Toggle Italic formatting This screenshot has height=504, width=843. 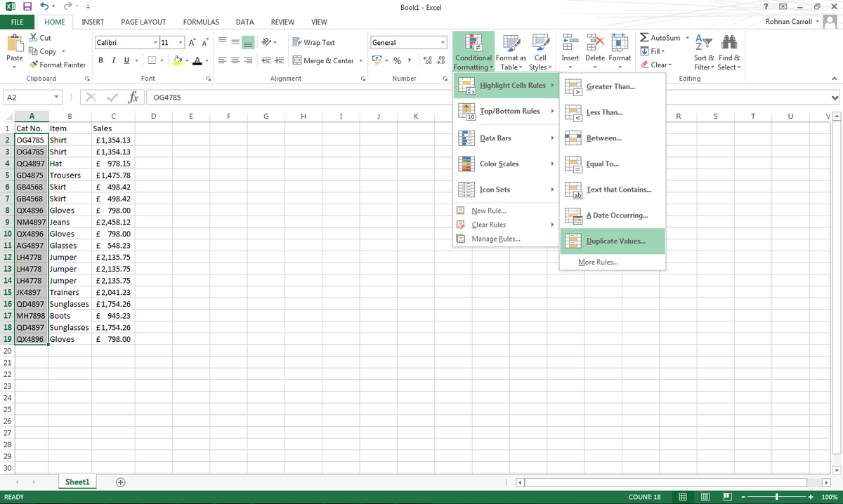(114, 60)
